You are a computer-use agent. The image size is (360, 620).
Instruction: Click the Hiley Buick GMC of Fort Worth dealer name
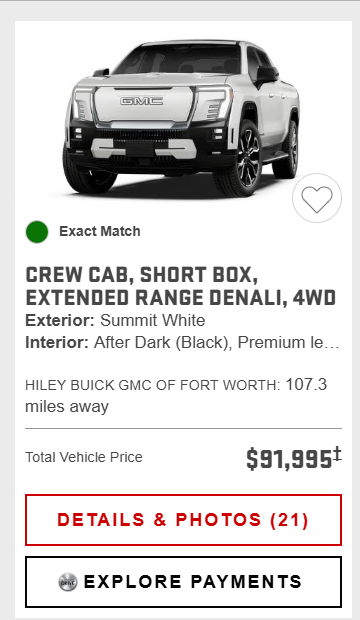point(152,385)
